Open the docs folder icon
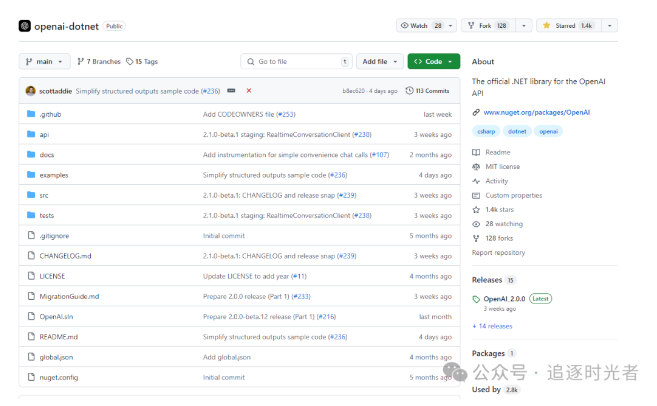 click(x=31, y=154)
